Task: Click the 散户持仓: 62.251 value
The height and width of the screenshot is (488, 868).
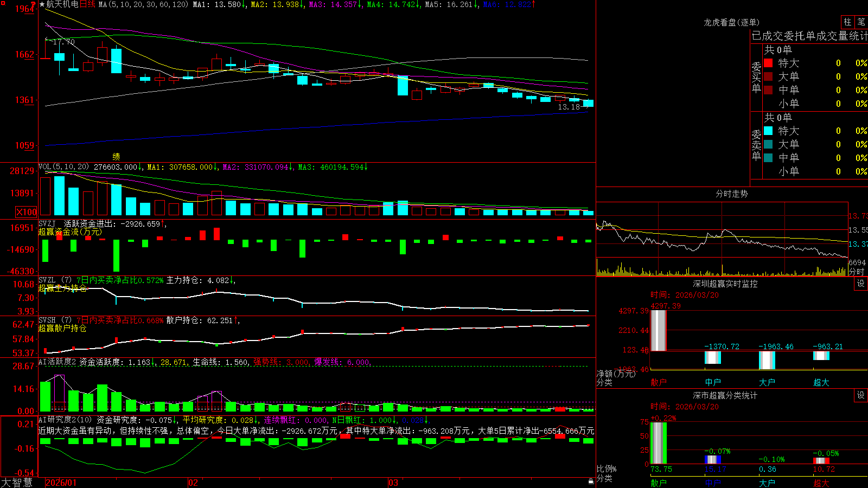Action: 200,320
